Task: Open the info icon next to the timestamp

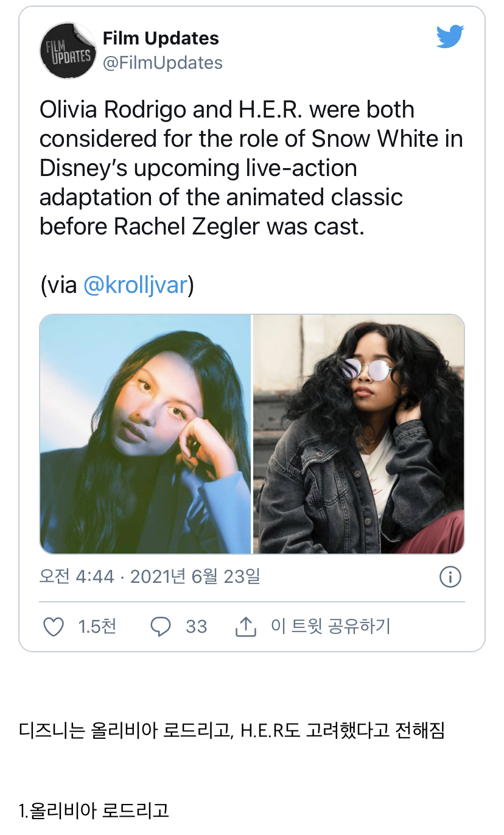Action: coord(450,576)
